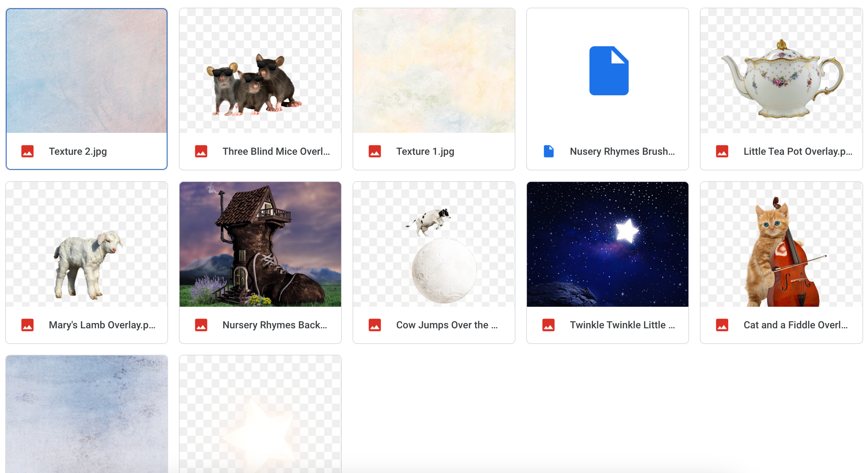Open the boot house background thumbnail
The image size is (868, 473).
pyautogui.click(x=260, y=244)
